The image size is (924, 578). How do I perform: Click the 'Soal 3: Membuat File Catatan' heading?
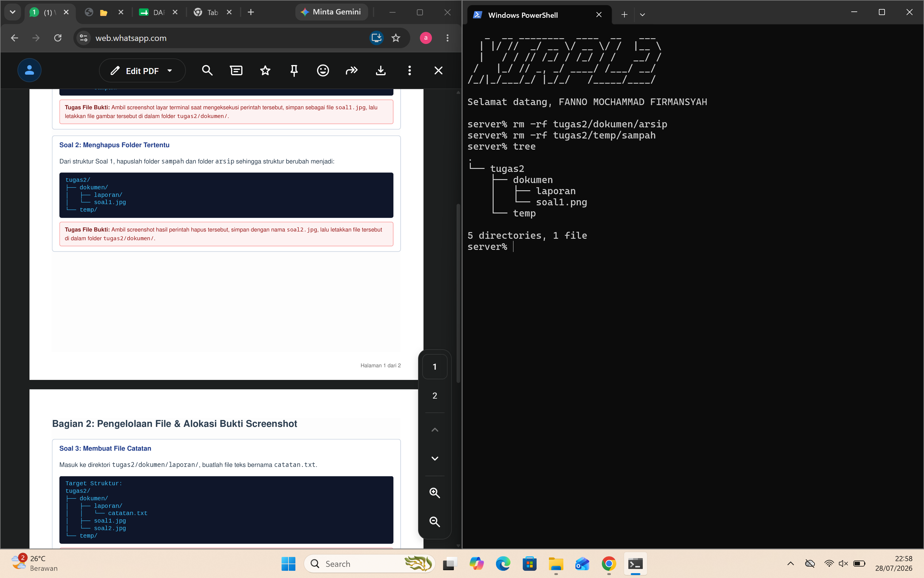(105, 449)
